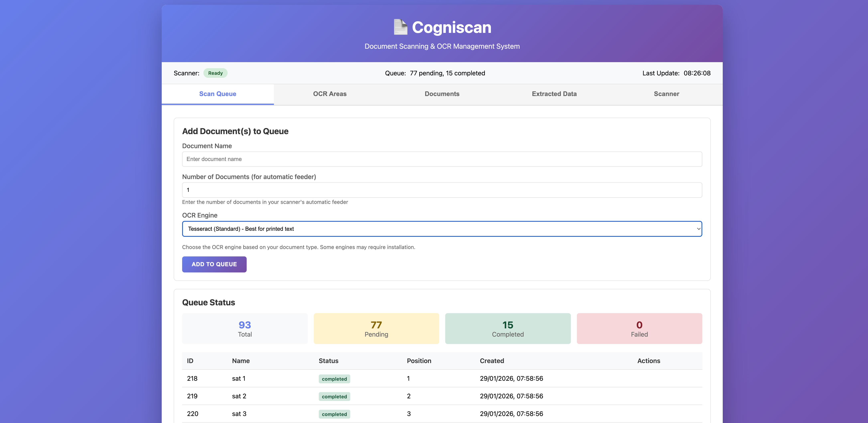Click the 93 Total stat card
The height and width of the screenshot is (423, 868).
pyautogui.click(x=245, y=329)
